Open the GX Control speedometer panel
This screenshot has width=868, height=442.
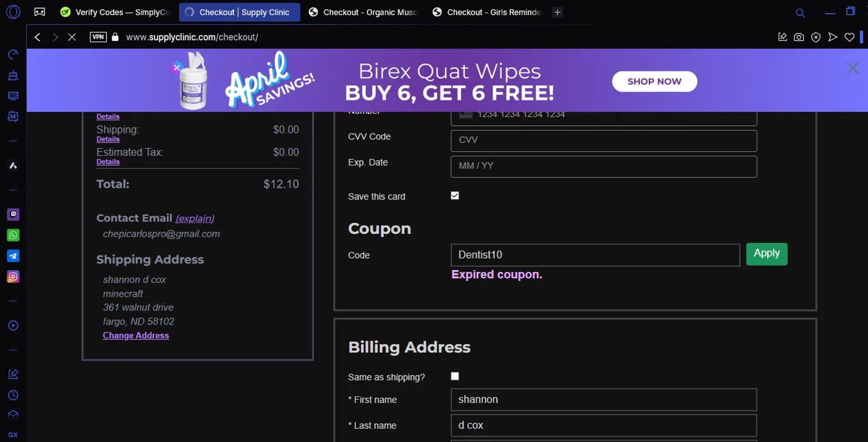(13, 54)
